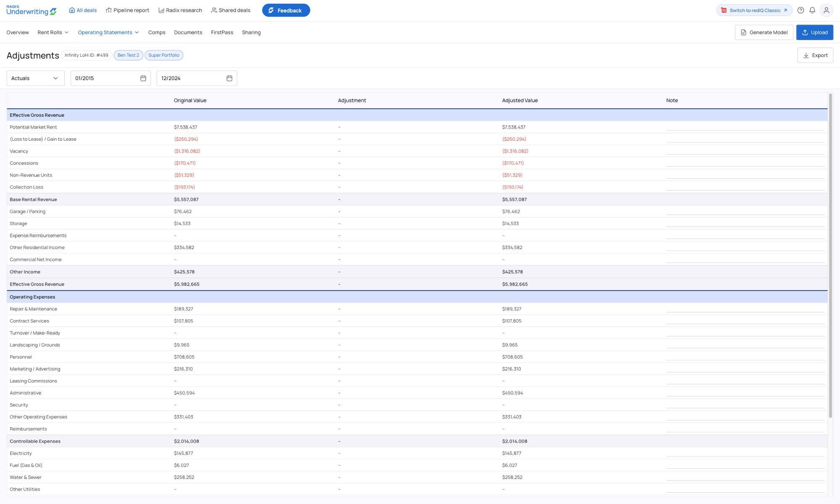Image resolution: width=840 pixels, height=504 pixels.
Task: Open the help question mark icon
Action: (801, 10)
